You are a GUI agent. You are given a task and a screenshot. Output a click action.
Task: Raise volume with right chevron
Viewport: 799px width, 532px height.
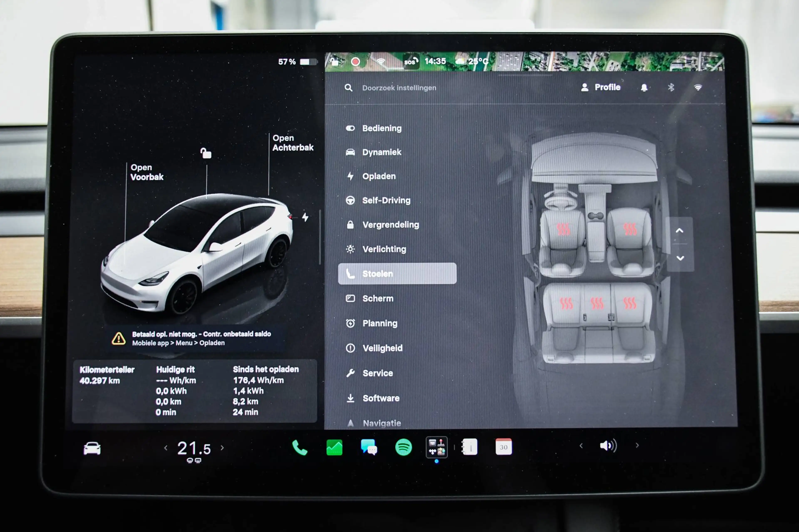point(637,446)
